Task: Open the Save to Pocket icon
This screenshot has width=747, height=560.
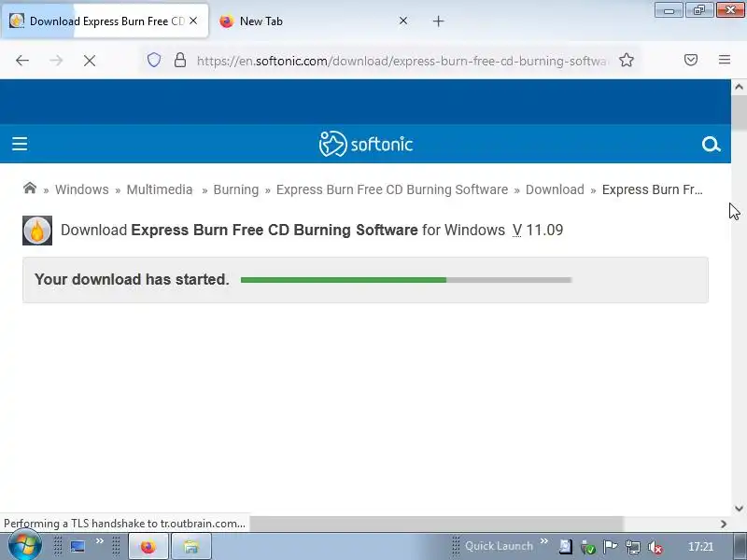Action: [x=691, y=60]
